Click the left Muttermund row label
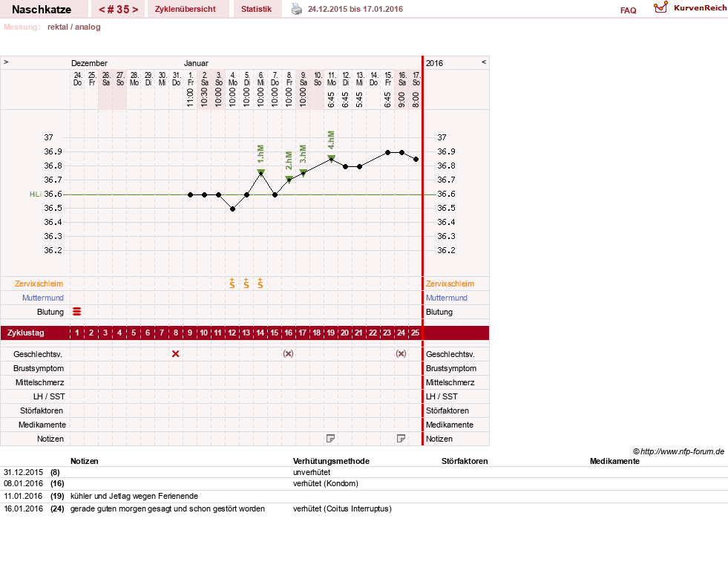Image resolution: width=728 pixels, height=579 pixels. [x=43, y=298]
